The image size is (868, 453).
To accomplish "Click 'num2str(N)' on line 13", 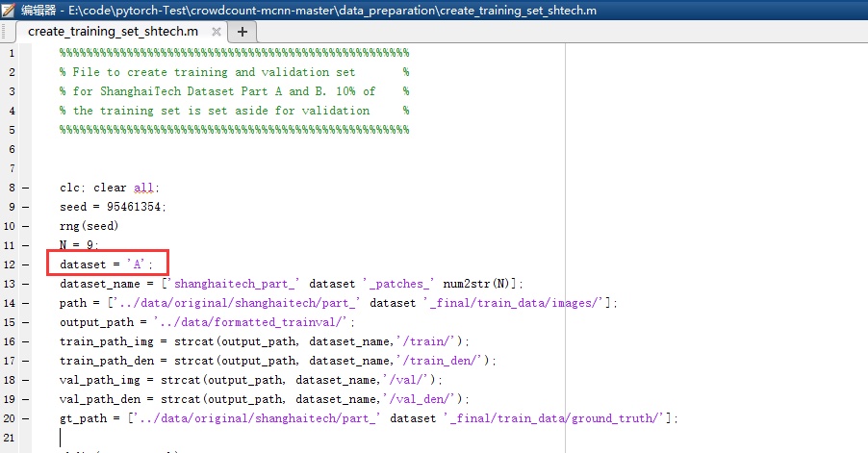I will point(476,284).
